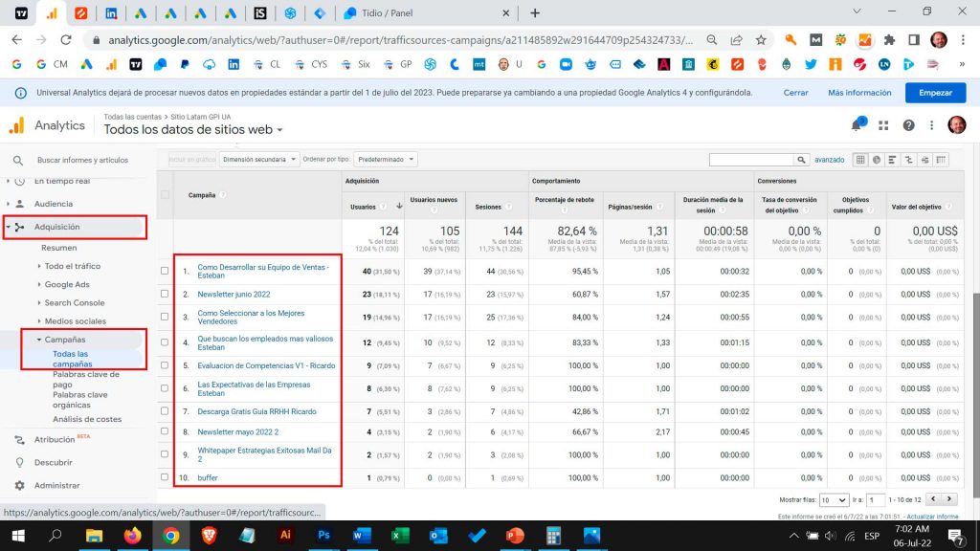Tick the checkbox for Newsletter junio 2022
The image size is (980, 551).
click(165, 294)
